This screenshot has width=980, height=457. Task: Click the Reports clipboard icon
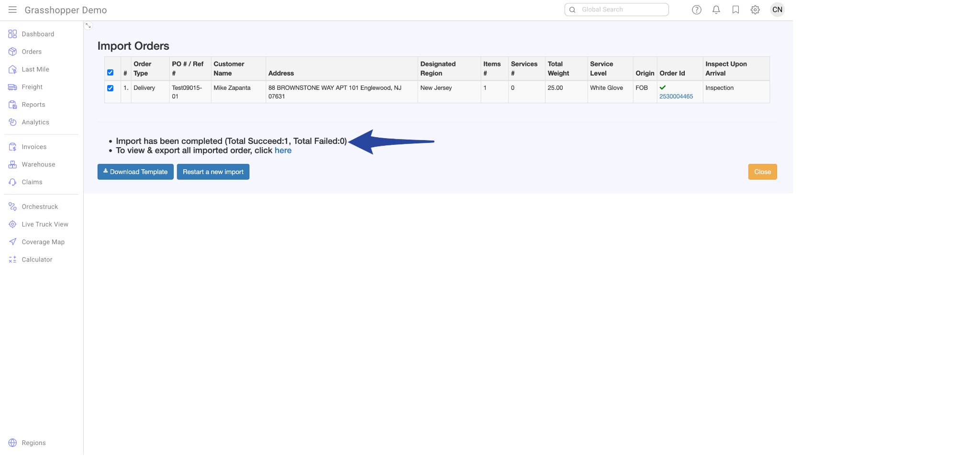point(12,105)
